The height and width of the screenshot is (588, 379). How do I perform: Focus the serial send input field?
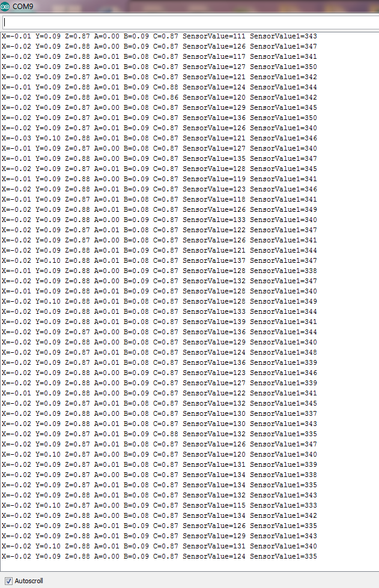[x=190, y=23]
